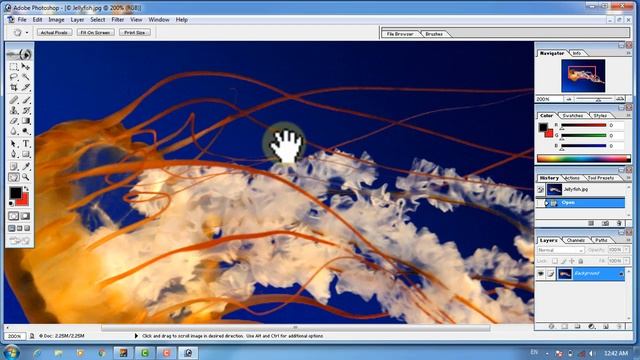The image size is (640, 360).
Task: Open the Filter menu
Action: [118, 20]
